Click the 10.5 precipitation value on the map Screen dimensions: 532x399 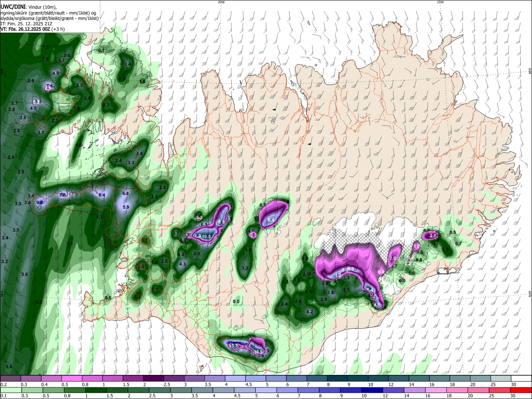coord(207,236)
